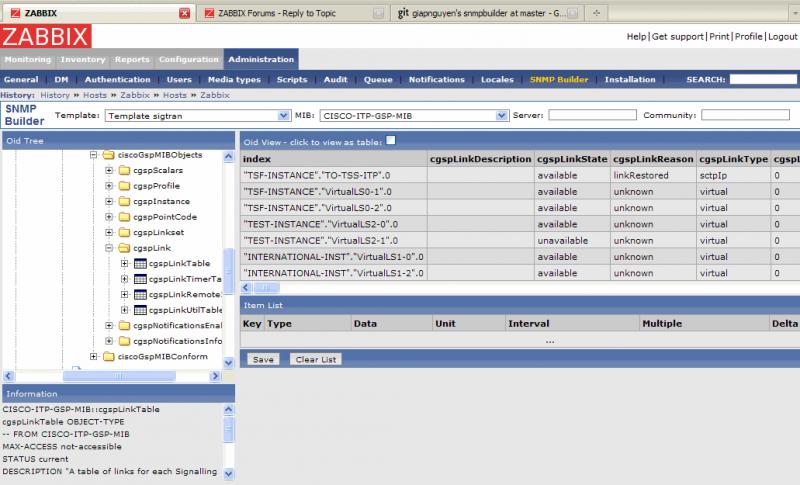The height and width of the screenshot is (485, 800).
Task: Click the Save button
Action: (263, 360)
